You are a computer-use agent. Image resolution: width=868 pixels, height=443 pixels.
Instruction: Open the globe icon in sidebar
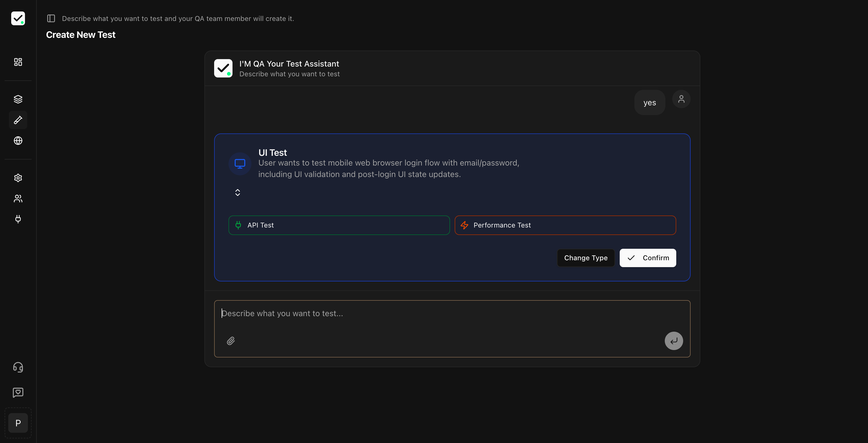click(x=18, y=141)
